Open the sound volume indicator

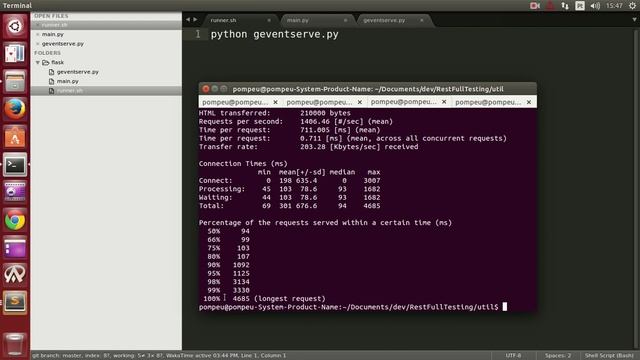[x=595, y=5]
